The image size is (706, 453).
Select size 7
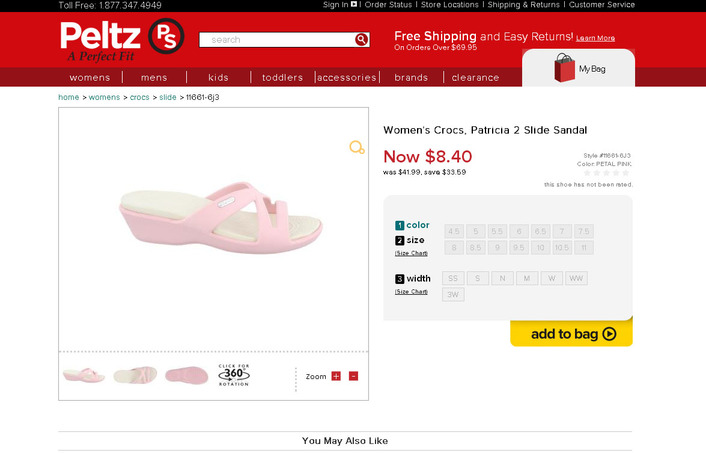[562, 231]
